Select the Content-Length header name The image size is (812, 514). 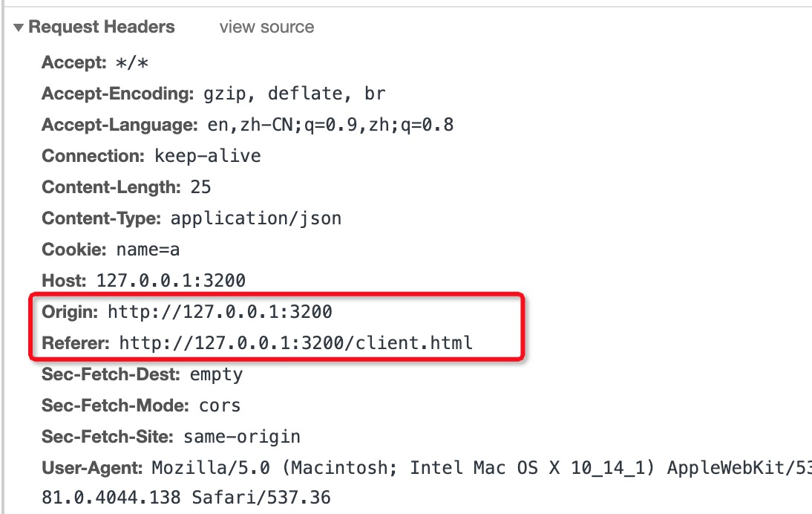(x=111, y=187)
